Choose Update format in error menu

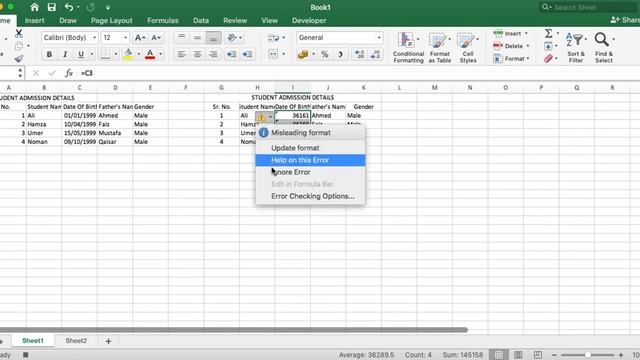pos(310,148)
